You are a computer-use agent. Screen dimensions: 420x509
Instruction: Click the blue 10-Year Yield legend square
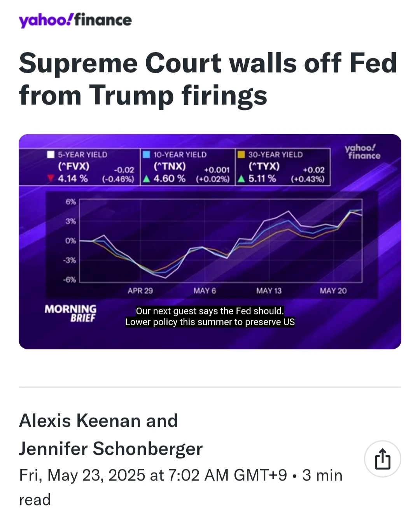pos(146,154)
